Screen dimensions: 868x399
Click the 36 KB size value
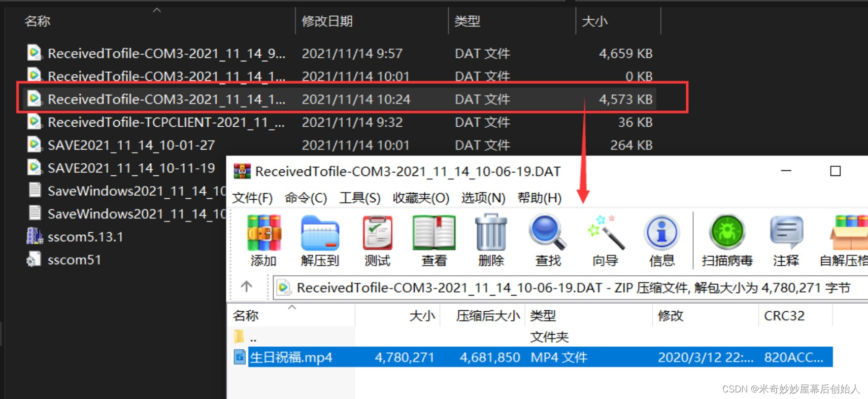(636, 122)
